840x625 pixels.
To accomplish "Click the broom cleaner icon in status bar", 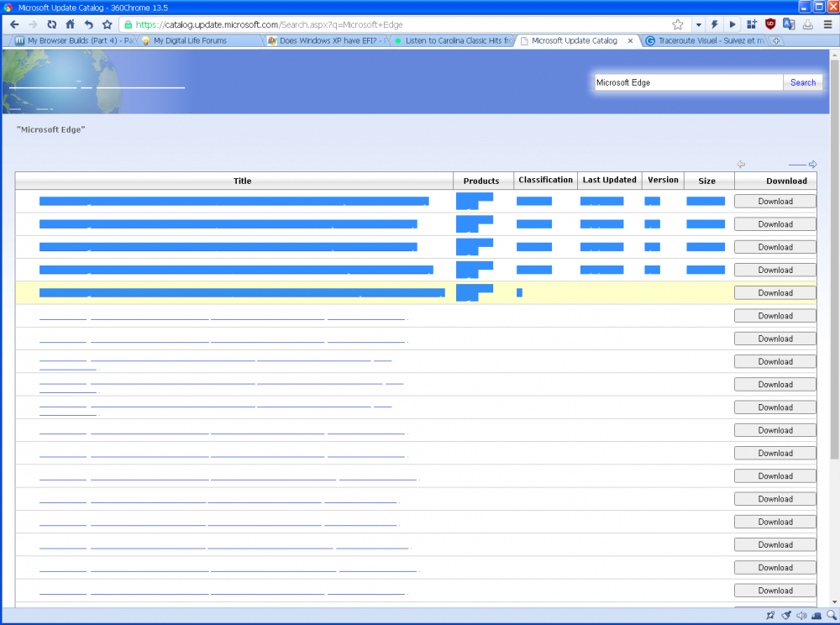I will coord(785,616).
